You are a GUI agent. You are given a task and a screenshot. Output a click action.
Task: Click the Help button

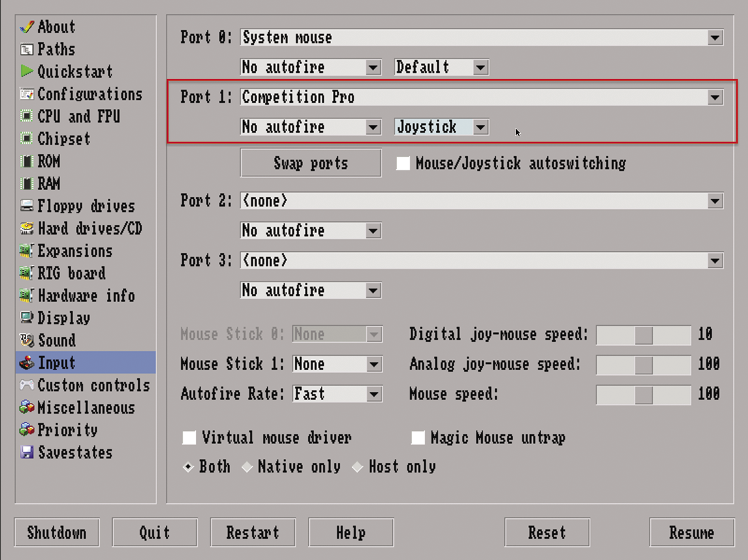click(x=351, y=533)
